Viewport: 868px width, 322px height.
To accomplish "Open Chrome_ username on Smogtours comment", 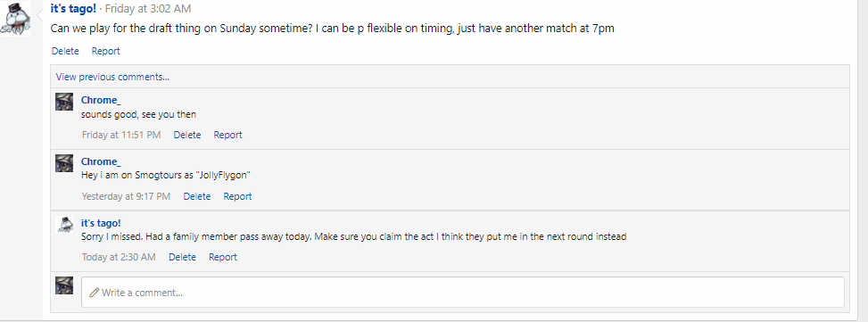I will tap(101, 161).
